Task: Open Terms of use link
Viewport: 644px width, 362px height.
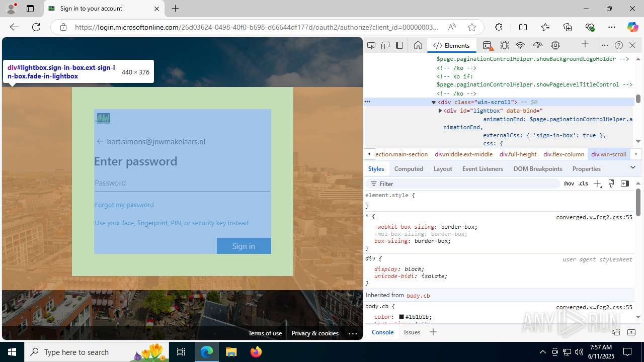Action: coord(265,333)
